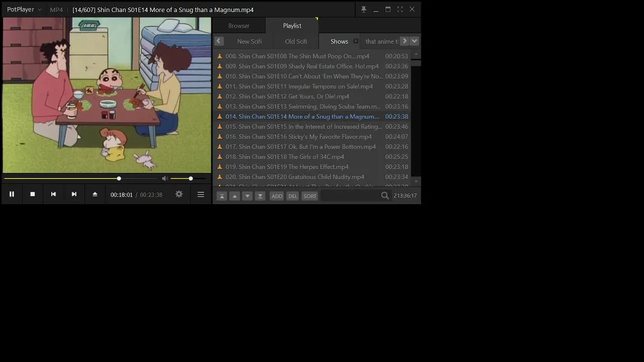Switch to the Browser tab

[239, 26]
